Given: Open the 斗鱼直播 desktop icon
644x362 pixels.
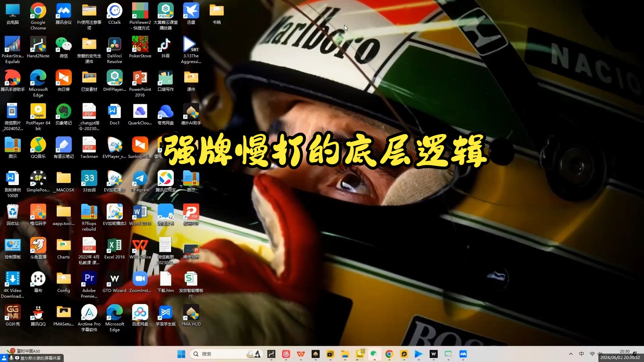Looking at the screenshot, I should coord(38,249).
